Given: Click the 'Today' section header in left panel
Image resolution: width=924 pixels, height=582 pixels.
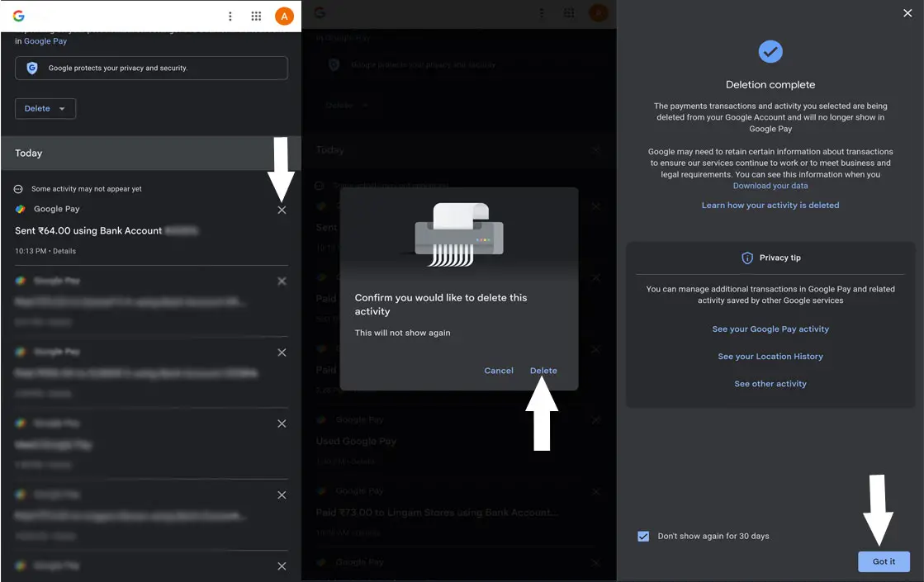Looking at the screenshot, I should click(151, 154).
